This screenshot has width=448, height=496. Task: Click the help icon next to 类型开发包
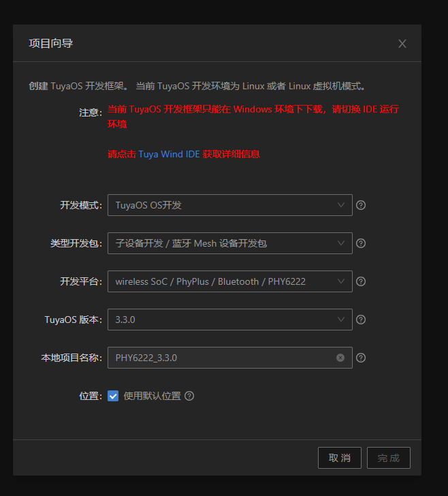click(361, 243)
